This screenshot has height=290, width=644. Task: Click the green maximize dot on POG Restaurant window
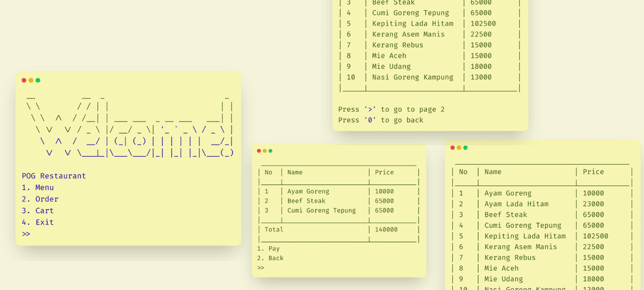pos(38,80)
